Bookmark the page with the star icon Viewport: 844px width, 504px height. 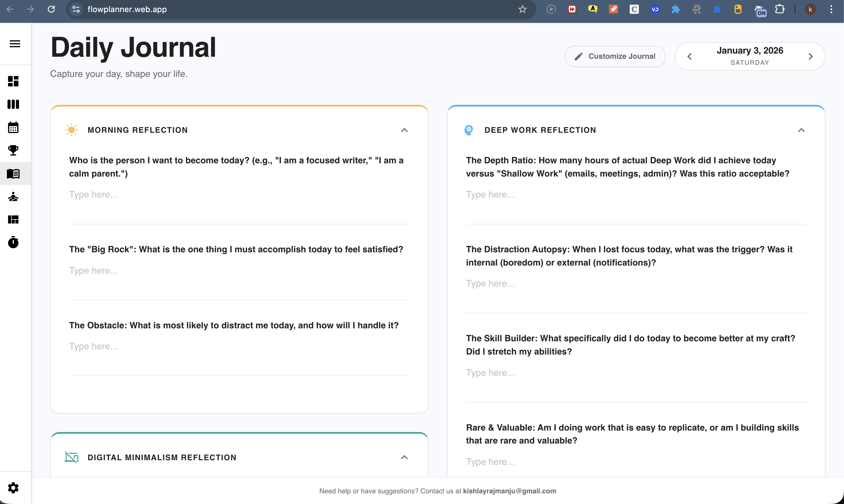pyautogui.click(x=522, y=9)
